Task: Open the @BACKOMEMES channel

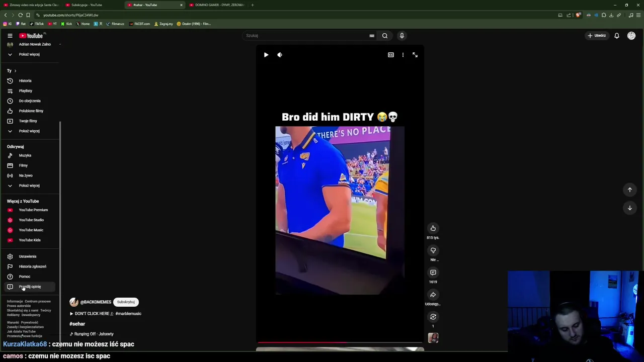Action: coord(96,302)
